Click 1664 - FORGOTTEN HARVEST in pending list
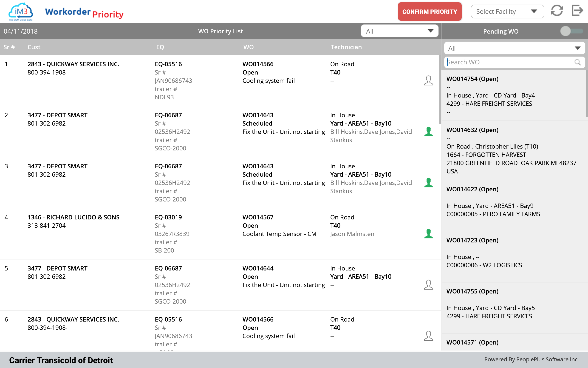The width and height of the screenshot is (588, 368). pyautogui.click(x=486, y=155)
